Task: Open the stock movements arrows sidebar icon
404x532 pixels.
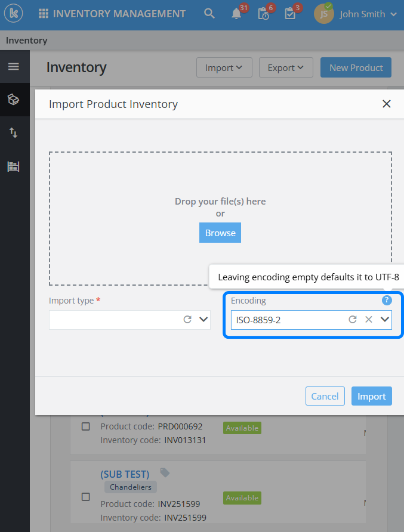Action: [13, 132]
